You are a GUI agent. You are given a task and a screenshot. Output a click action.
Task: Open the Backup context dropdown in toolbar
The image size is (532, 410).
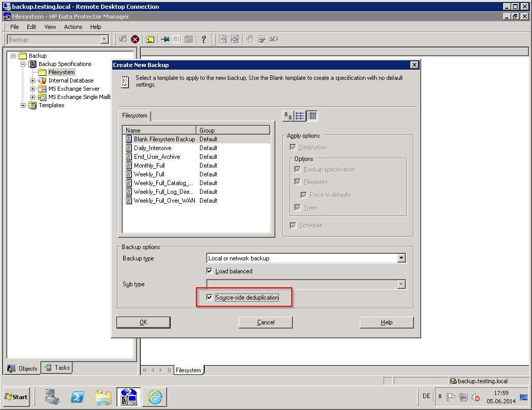[x=105, y=39]
